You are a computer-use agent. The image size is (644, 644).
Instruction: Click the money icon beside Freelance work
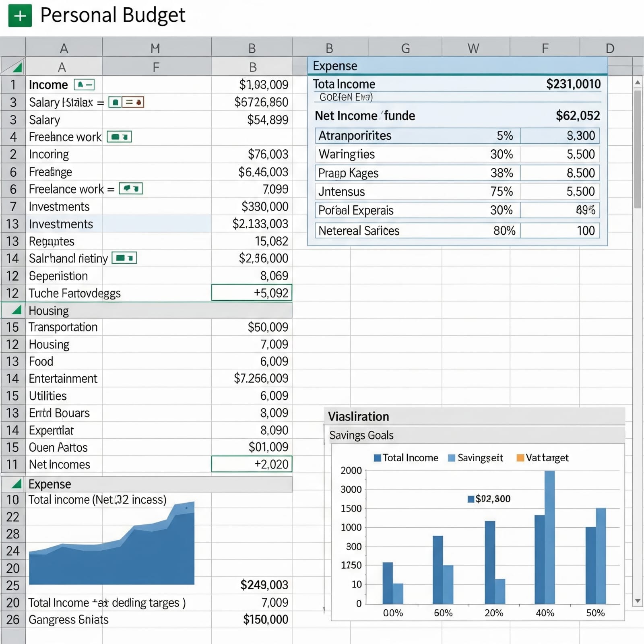coord(119,137)
